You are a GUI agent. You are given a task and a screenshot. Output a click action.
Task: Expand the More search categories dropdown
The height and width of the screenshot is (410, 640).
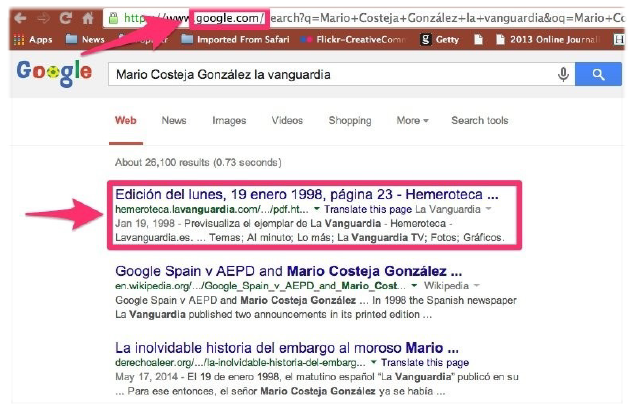[x=413, y=120]
